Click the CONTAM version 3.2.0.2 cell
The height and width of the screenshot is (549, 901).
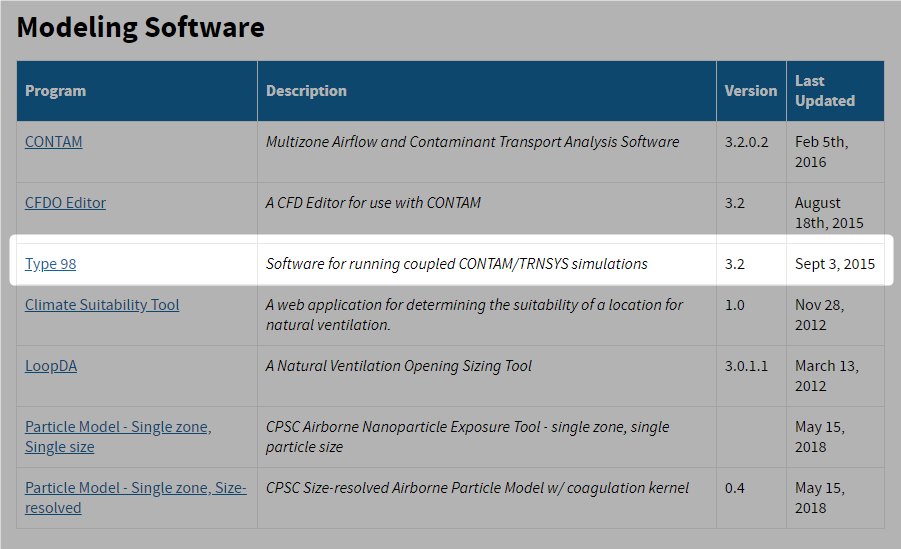pos(746,141)
